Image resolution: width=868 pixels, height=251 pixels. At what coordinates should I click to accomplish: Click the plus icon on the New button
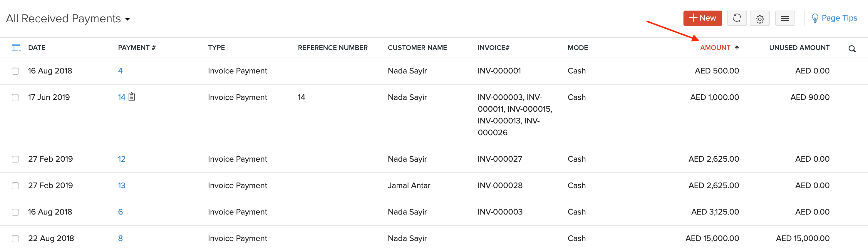pyautogui.click(x=694, y=18)
